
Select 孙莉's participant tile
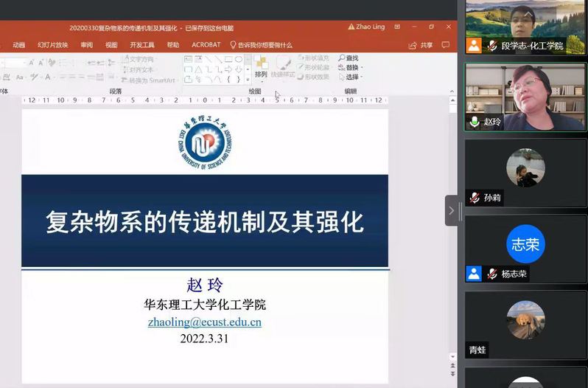point(525,173)
